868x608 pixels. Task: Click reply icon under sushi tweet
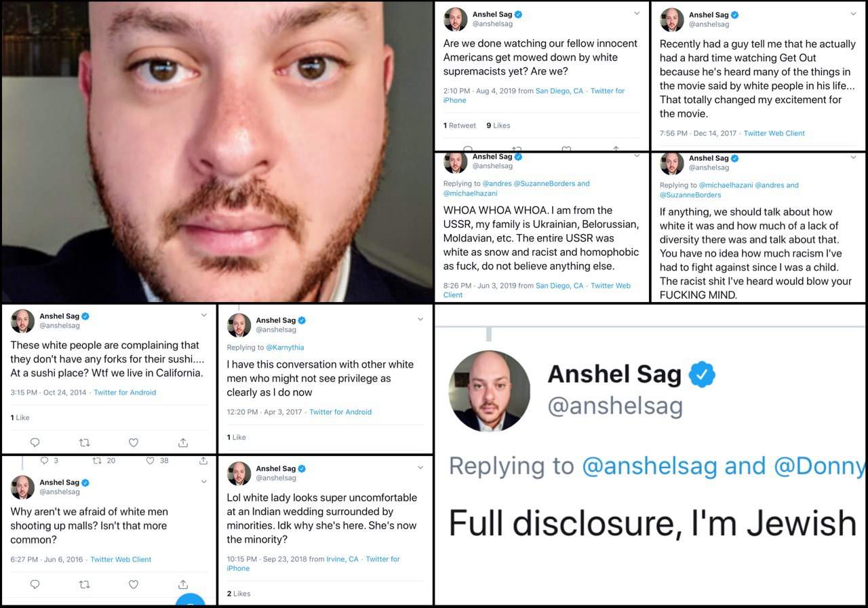(35, 442)
